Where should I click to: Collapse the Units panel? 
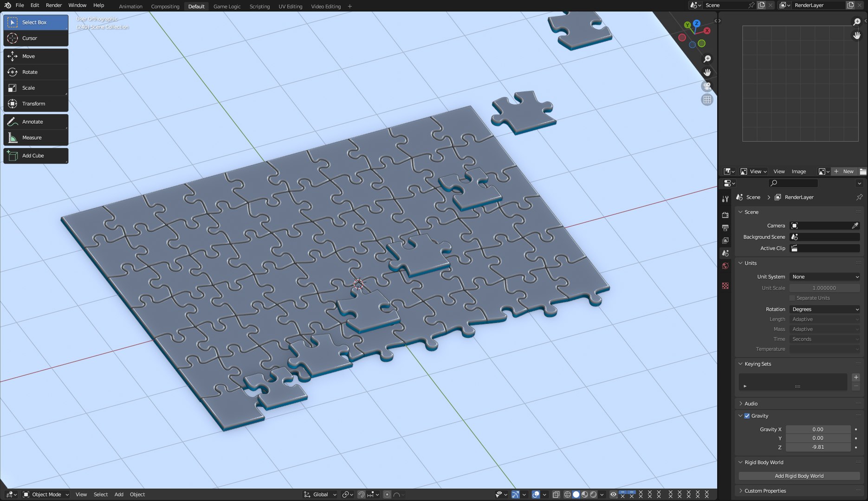point(751,263)
